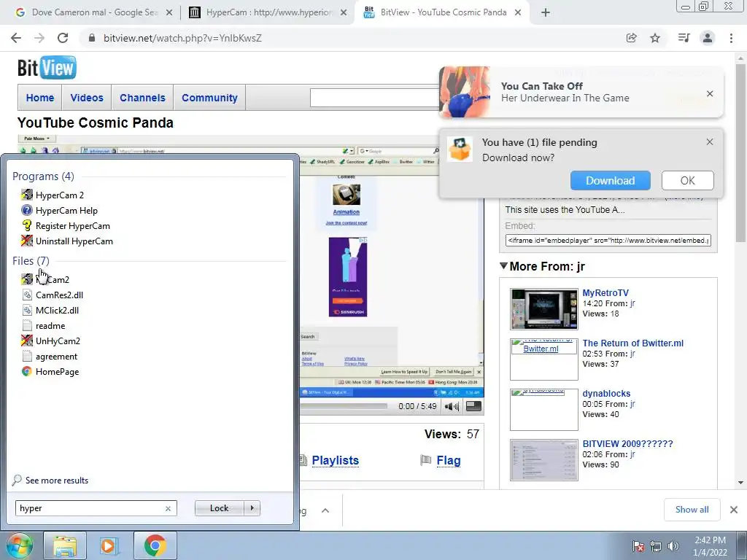Clear the Start menu search text
The height and width of the screenshot is (560, 747).
click(x=168, y=508)
